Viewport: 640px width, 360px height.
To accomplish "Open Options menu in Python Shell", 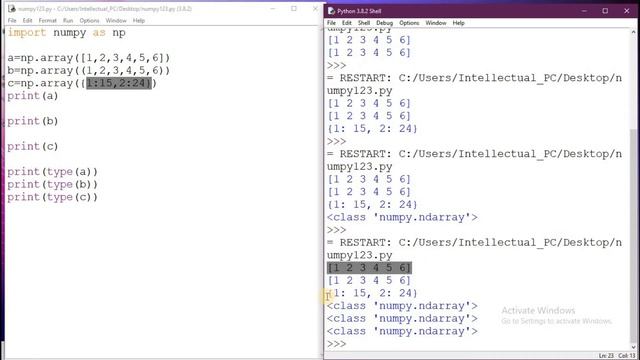I will pyautogui.click(x=409, y=23).
